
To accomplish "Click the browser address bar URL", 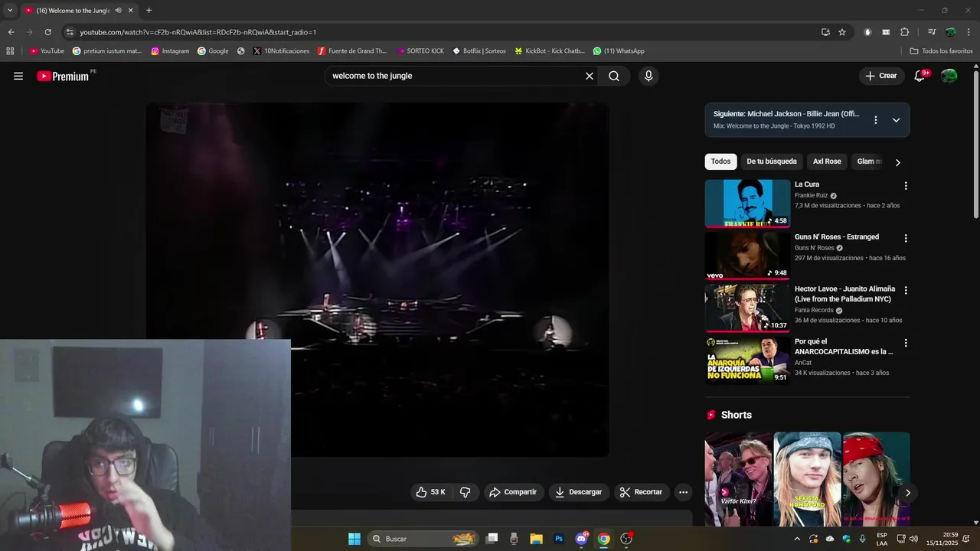I will pyautogui.click(x=198, y=32).
